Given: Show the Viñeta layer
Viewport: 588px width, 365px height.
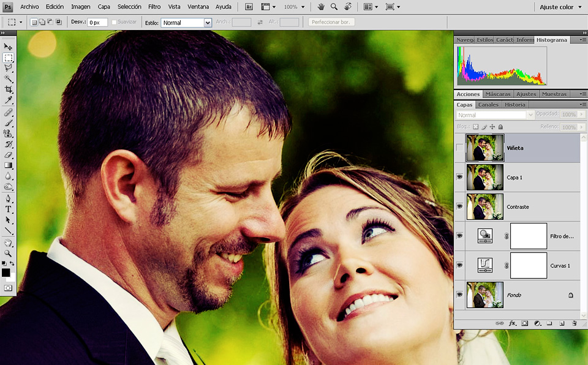Looking at the screenshot, I should tap(459, 148).
